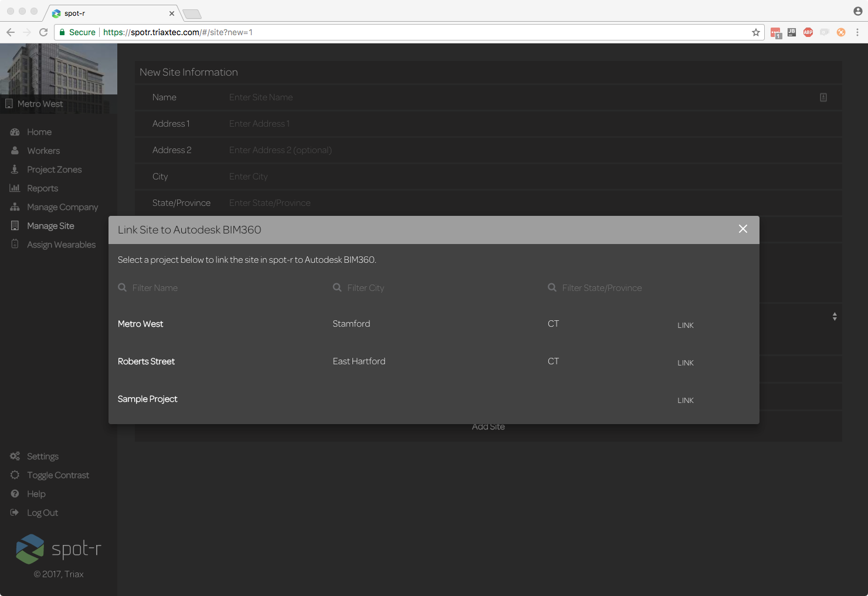Open the Chrome three-dot menu

point(857,32)
